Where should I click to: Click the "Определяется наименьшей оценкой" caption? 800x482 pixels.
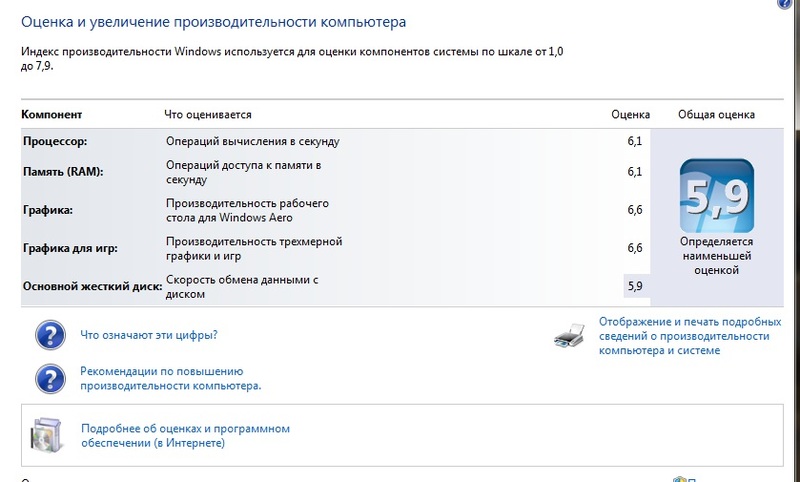pyautogui.click(x=715, y=256)
